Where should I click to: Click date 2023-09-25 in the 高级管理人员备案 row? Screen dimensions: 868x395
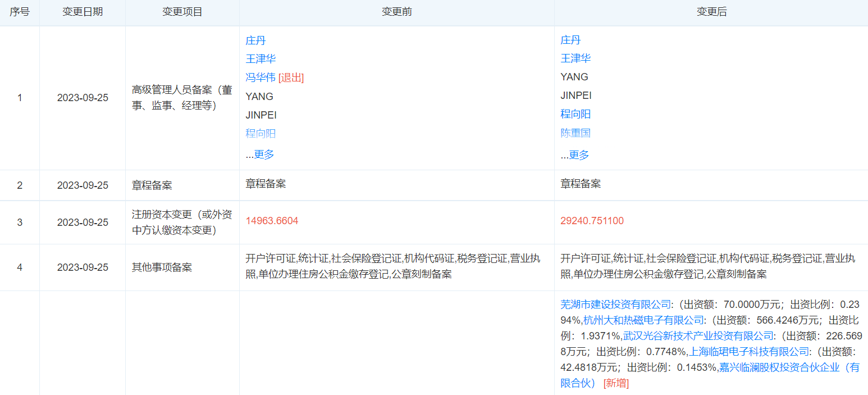click(x=83, y=98)
